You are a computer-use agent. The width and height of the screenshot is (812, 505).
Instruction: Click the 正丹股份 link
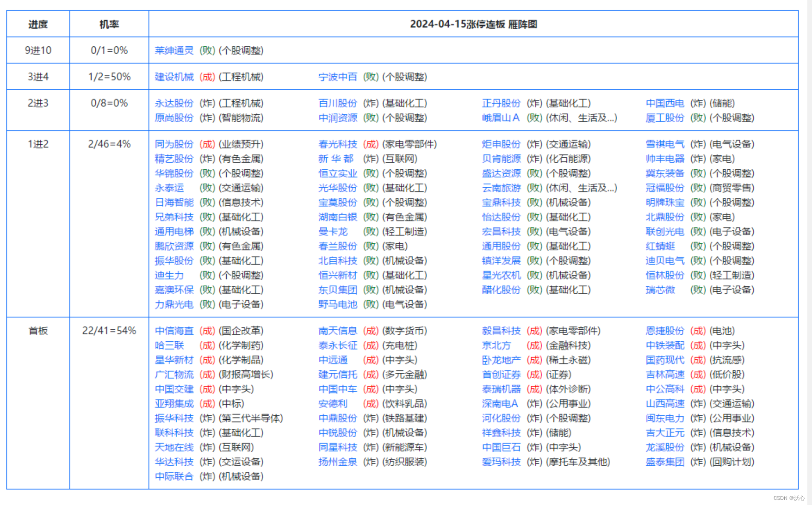[x=501, y=103]
